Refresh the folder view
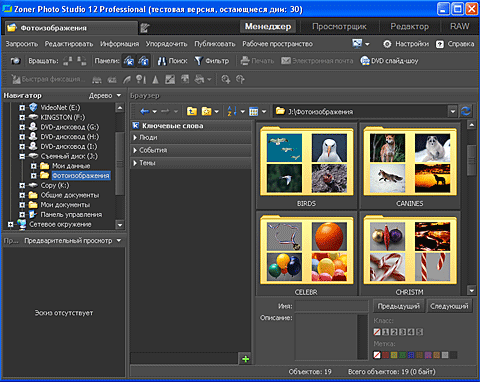Screen dimensions: 480x382 pos(466,111)
